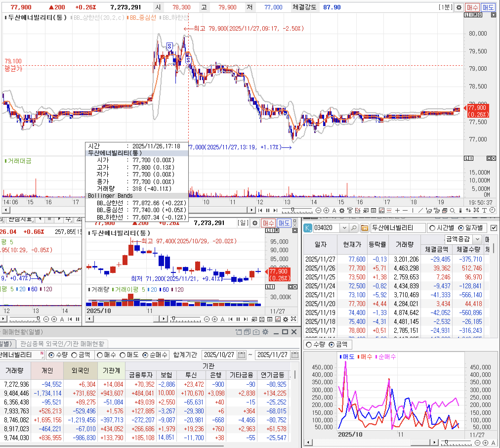Click stock search magnifier next to 034020

(x=354, y=228)
